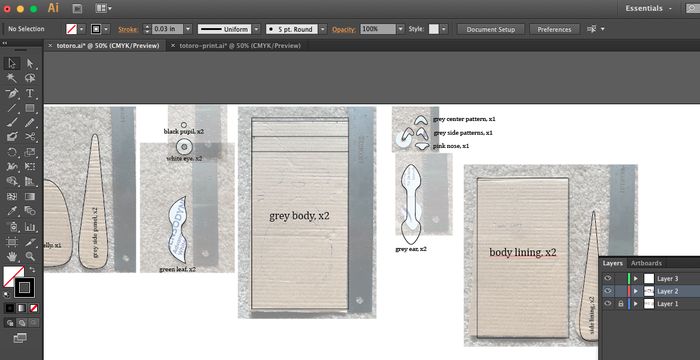This screenshot has width=700, height=360.
Task: Click Preferences button
Action: (554, 29)
